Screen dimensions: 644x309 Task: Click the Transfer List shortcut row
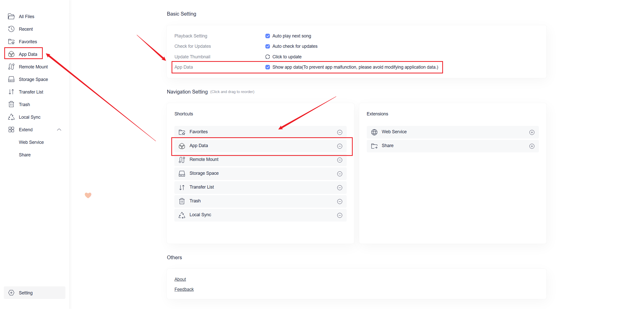(x=260, y=187)
